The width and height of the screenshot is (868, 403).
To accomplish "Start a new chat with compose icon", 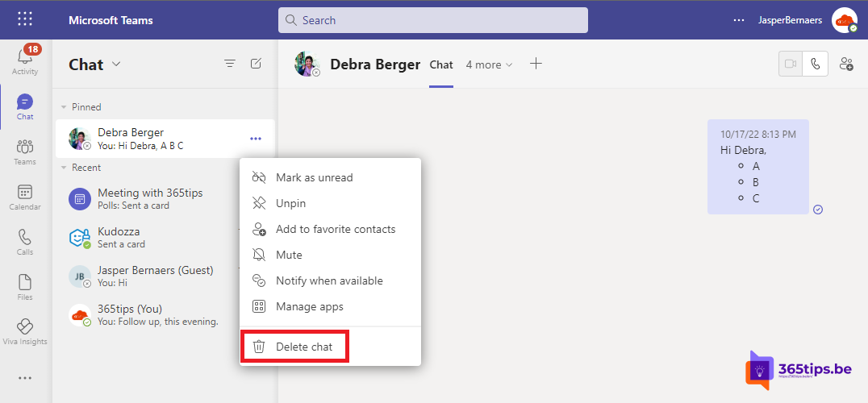I will pyautogui.click(x=256, y=64).
